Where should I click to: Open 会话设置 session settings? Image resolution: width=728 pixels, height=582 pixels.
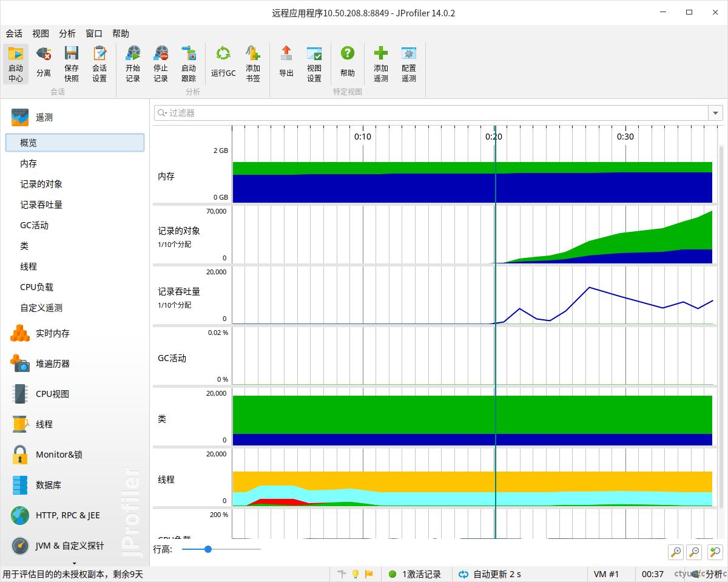pyautogui.click(x=99, y=64)
